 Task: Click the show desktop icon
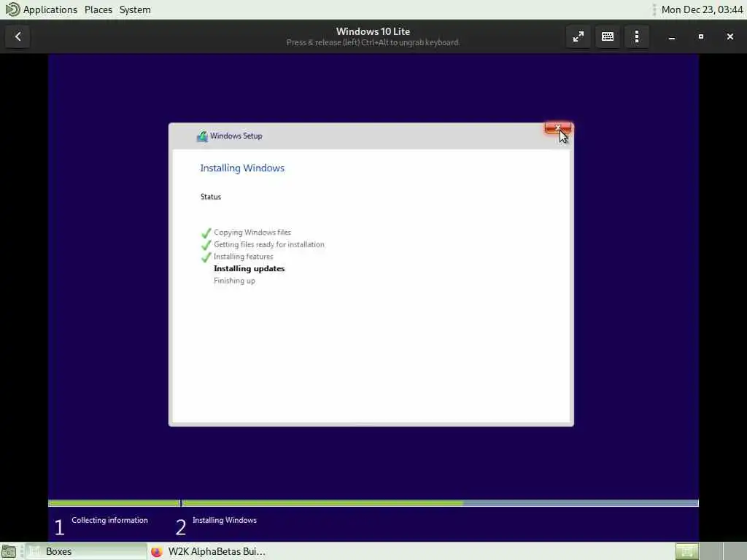point(9,551)
